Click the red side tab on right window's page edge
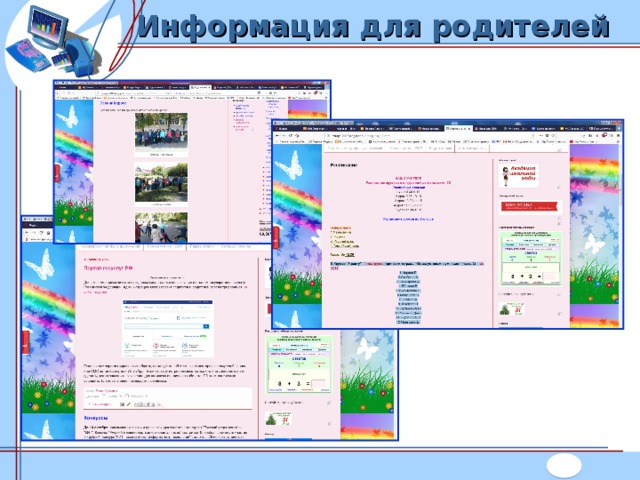Viewport: 640px width, 480px height. pos(276,238)
